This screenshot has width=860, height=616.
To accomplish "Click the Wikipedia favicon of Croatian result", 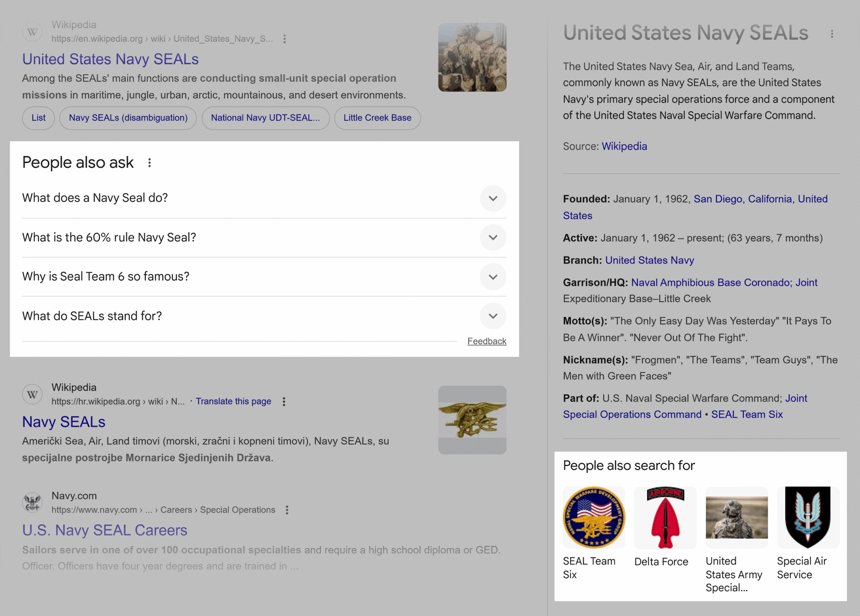I will point(32,394).
